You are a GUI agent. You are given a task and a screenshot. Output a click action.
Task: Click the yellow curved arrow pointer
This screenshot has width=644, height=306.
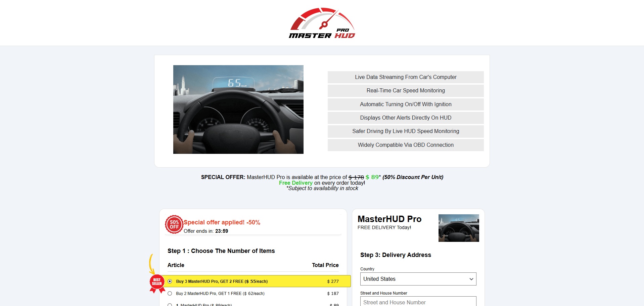[x=151, y=264]
